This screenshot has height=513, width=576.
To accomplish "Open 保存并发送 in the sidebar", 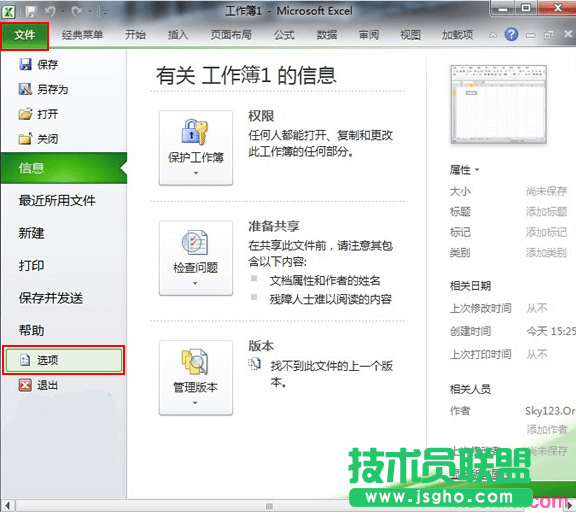I will [51, 298].
